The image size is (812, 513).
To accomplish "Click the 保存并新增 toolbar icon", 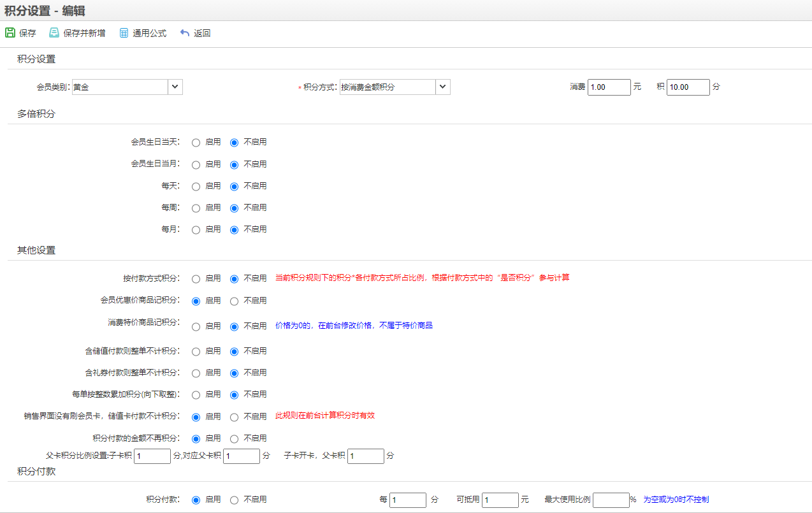I will click(54, 33).
